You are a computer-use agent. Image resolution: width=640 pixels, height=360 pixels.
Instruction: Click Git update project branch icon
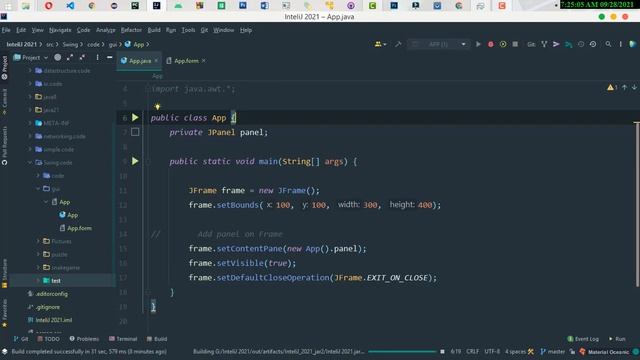[544, 44]
